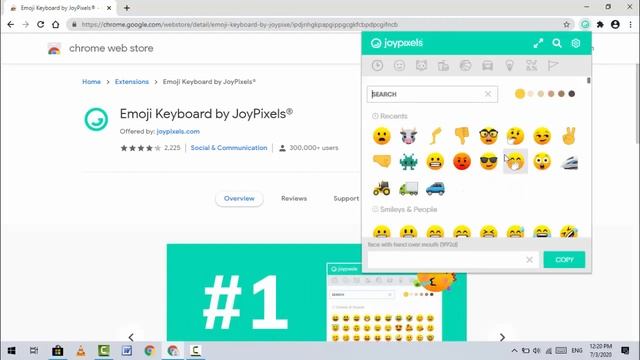
Task: Click the JoyPixels popup scrollbar
Action: (589, 80)
